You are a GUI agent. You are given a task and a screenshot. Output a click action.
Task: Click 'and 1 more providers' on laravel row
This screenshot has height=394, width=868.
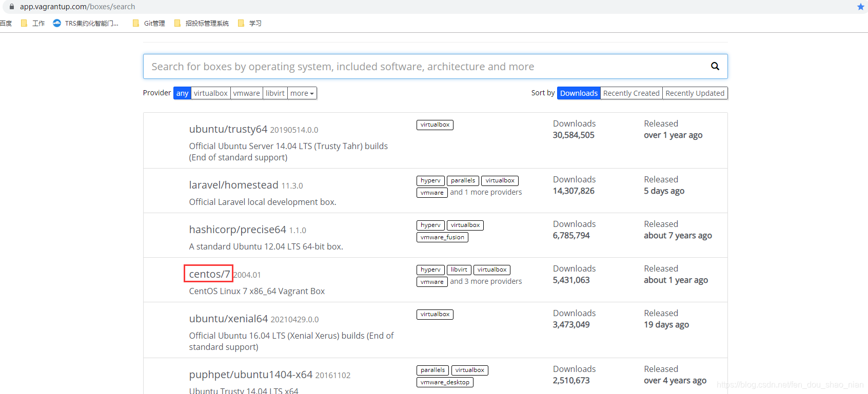tap(486, 192)
